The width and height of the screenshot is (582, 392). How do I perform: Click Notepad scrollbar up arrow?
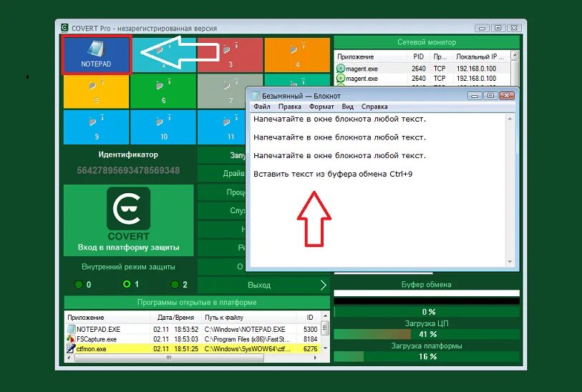510,119
